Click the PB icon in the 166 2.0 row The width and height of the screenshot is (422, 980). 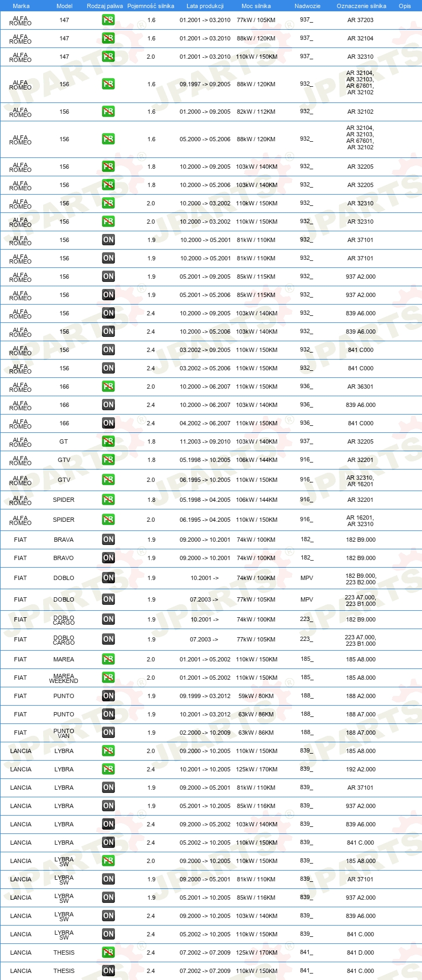[108, 387]
